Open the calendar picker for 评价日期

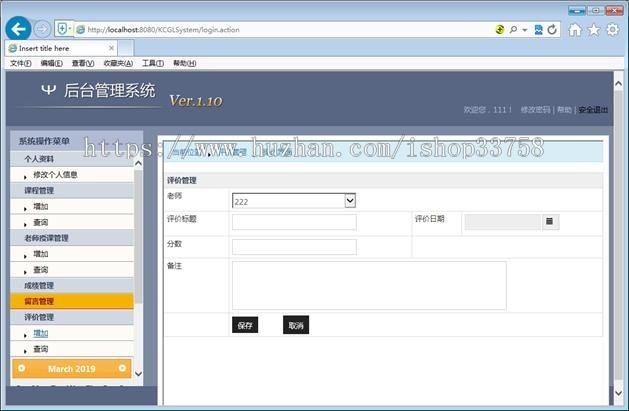[550, 221]
